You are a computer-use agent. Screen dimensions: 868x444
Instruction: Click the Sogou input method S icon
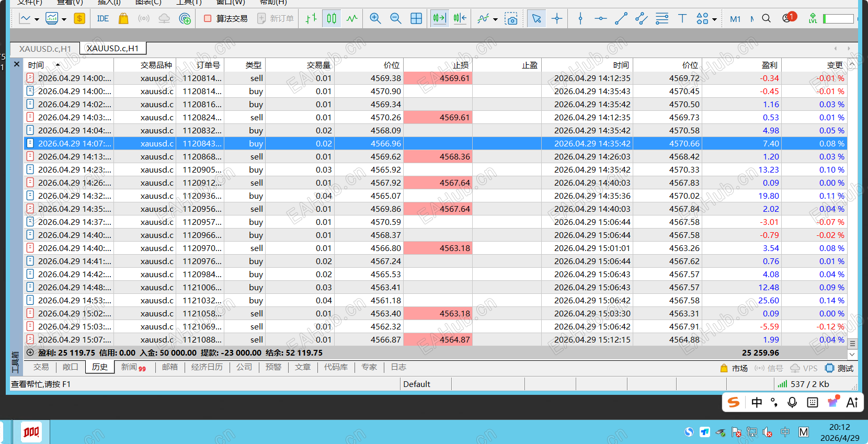734,402
